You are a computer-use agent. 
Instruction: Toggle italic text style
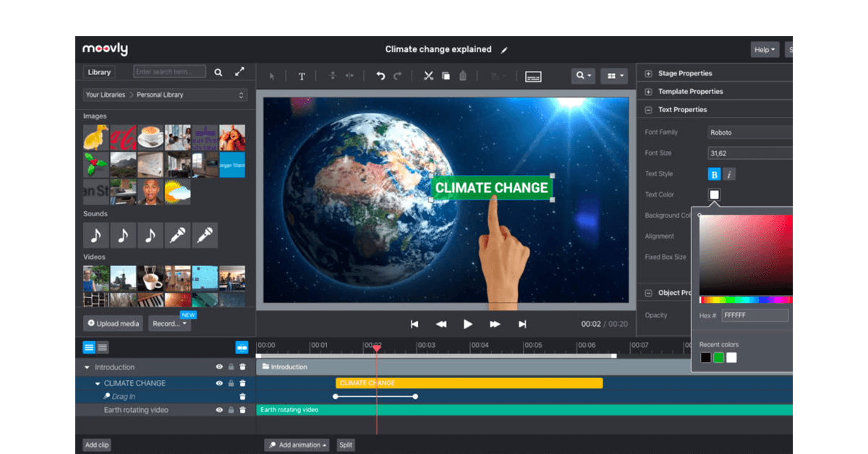(729, 174)
